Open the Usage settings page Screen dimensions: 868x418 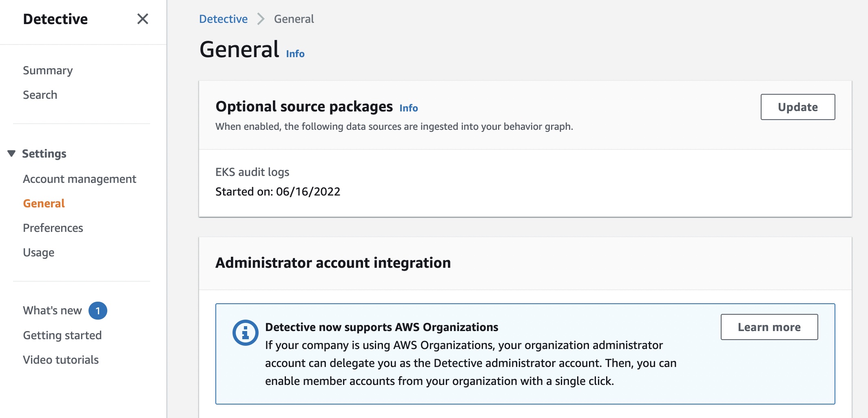tap(39, 252)
